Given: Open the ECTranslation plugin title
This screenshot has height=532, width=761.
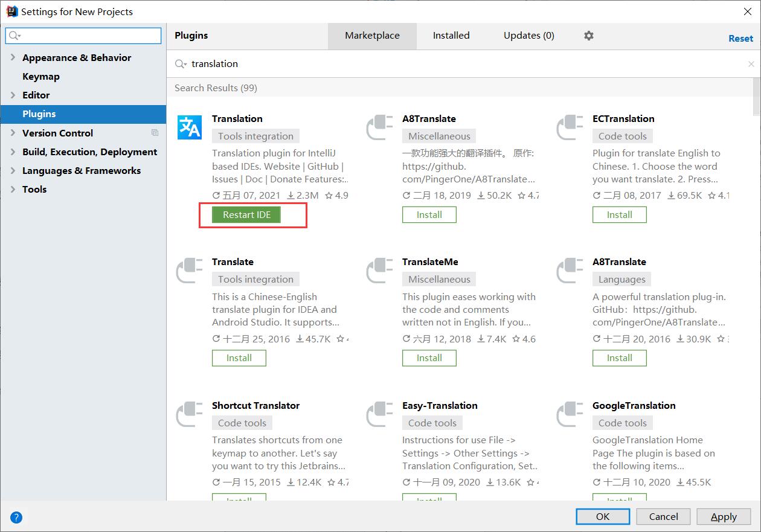Looking at the screenshot, I should coord(623,119).
